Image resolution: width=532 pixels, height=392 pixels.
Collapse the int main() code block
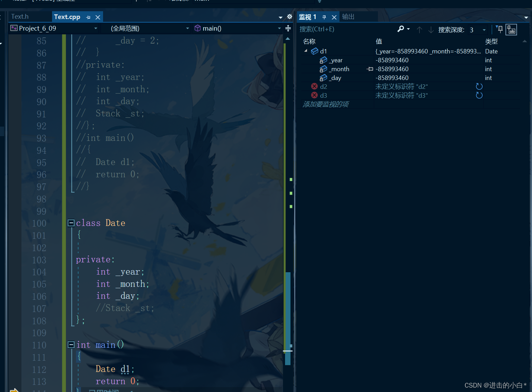(x=71, y=345)
